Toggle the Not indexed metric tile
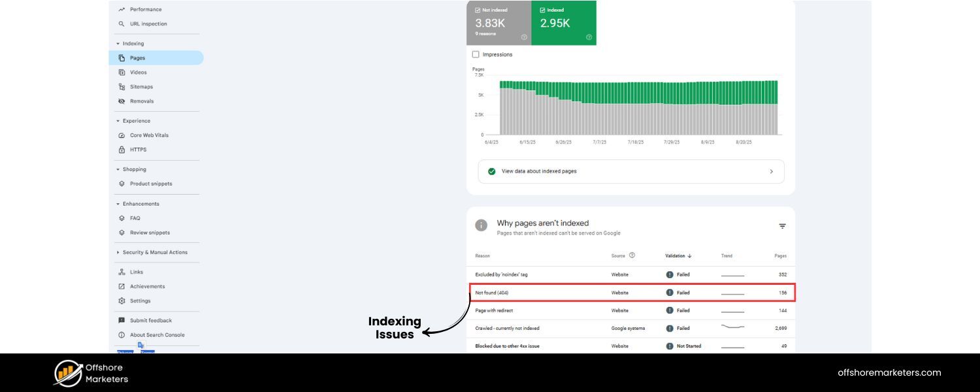This screenshot has width=980, height=392. click(499, 21)
